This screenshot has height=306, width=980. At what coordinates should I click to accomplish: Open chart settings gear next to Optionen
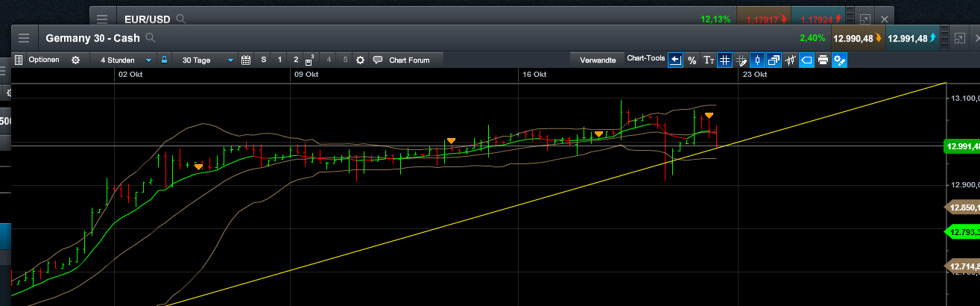(x=75, y=60)
